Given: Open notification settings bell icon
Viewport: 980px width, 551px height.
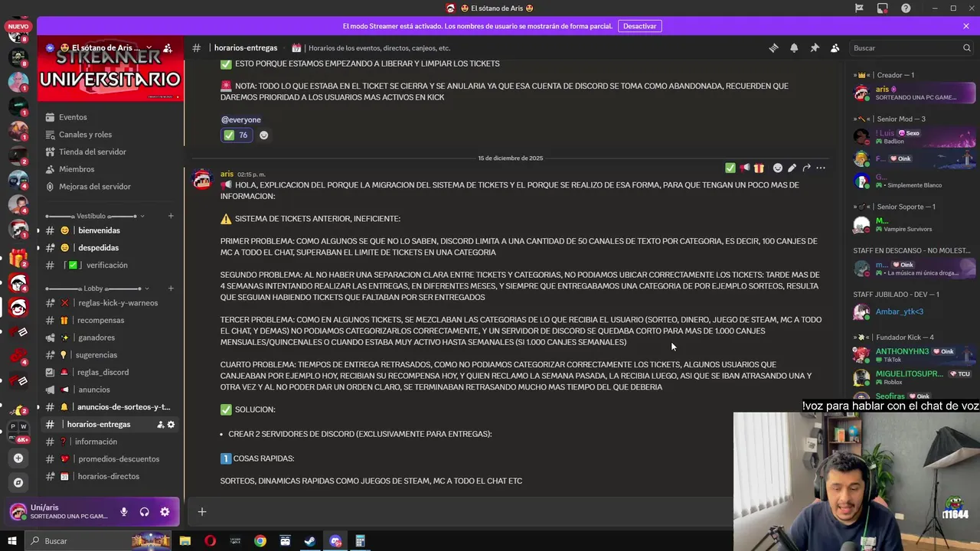Looking at the screenshot, I should pos(794,47).
